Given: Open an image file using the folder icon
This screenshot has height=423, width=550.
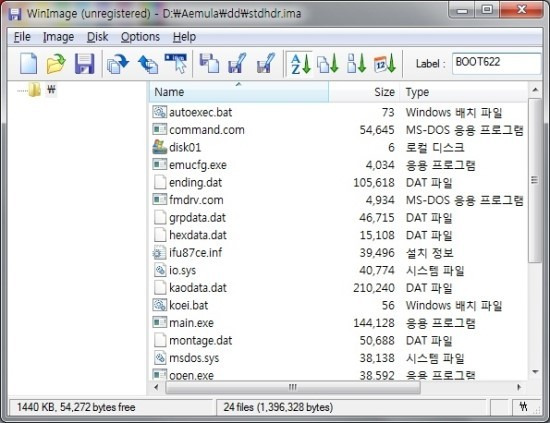Looking at the screenshot, I should click(x=56, y=64).
